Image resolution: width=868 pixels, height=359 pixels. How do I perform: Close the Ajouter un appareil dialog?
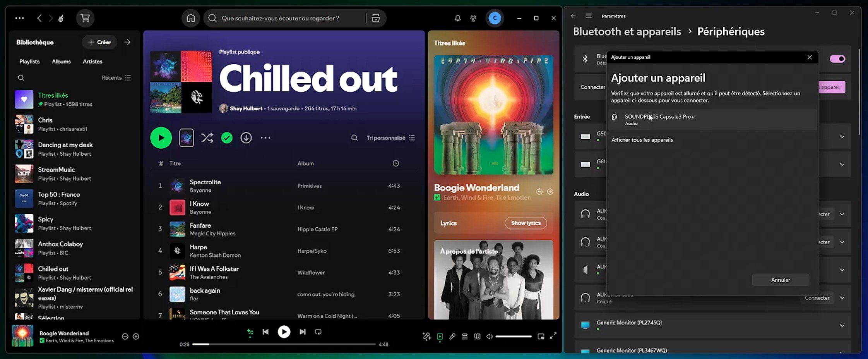810,57
